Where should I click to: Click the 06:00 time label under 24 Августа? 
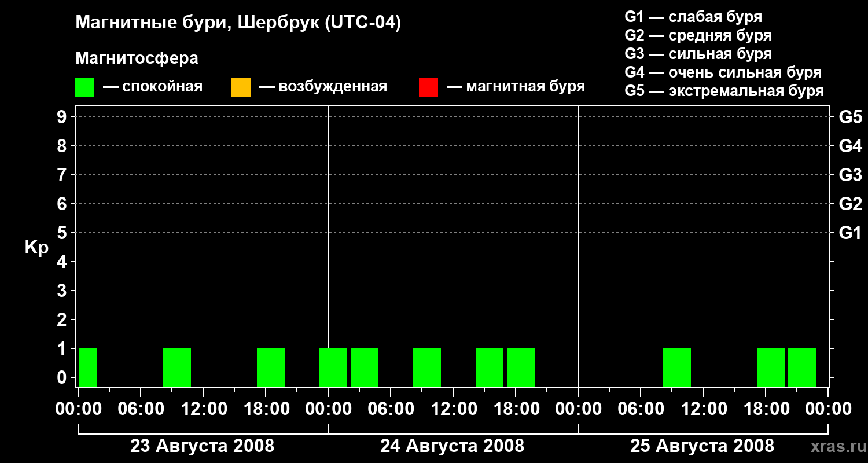pyautogui.click(x=391, y=409)
